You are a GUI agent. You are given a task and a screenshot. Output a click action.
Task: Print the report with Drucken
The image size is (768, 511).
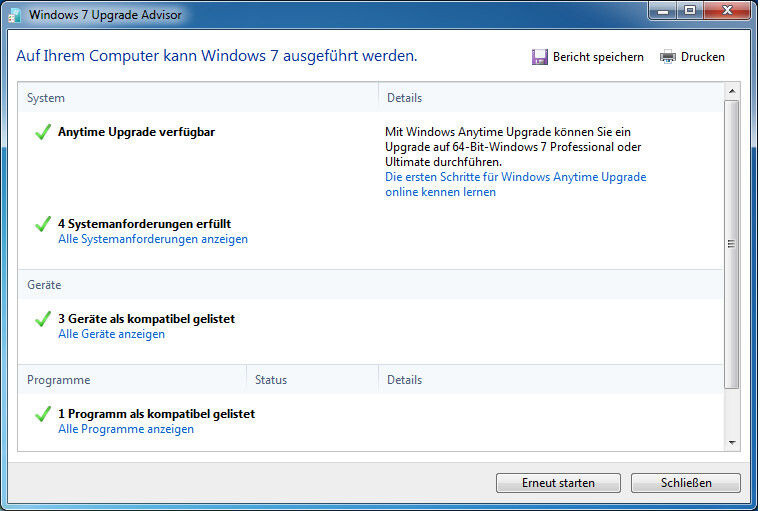pyautogui.click(x=702, y=57)
